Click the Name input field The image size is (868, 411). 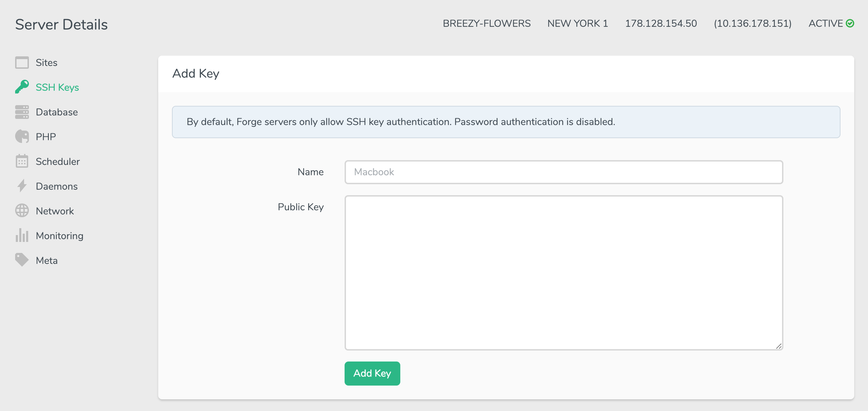coord(564,171)
